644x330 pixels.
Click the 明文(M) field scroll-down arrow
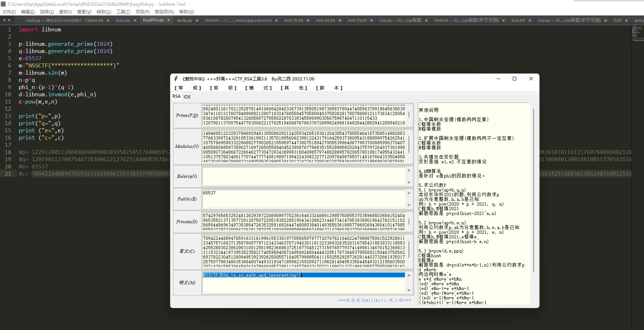pyautogui.click(x=409, y=290)
